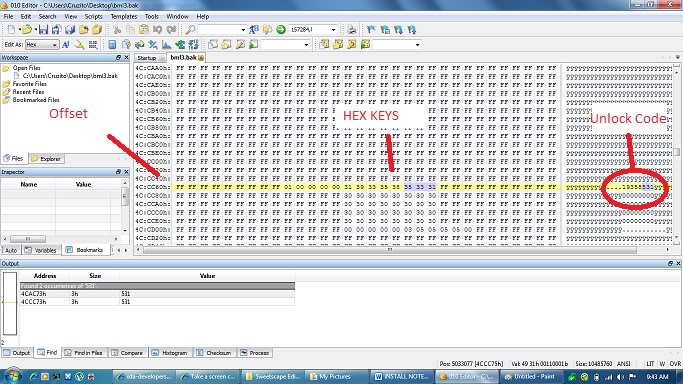Open the Find text dropdown arrow
Viewport: 683px width, 384px height.
pyautogui.click(x=243, y=30)
